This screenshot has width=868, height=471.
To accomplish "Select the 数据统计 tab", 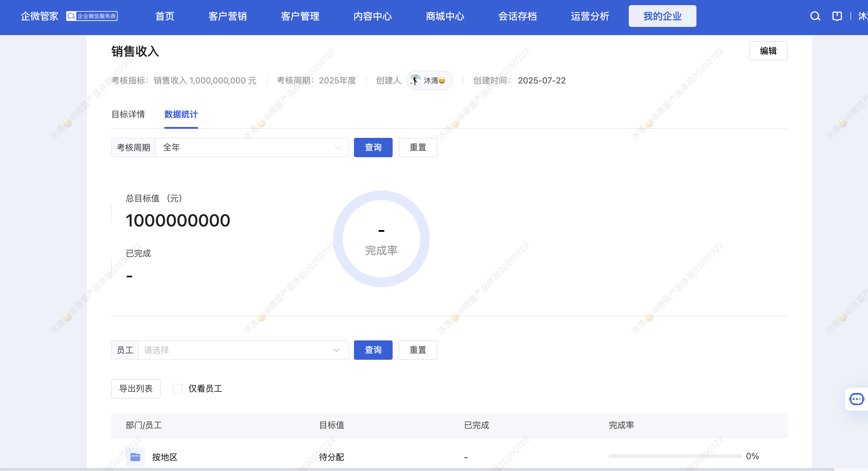I will [181, 114].
